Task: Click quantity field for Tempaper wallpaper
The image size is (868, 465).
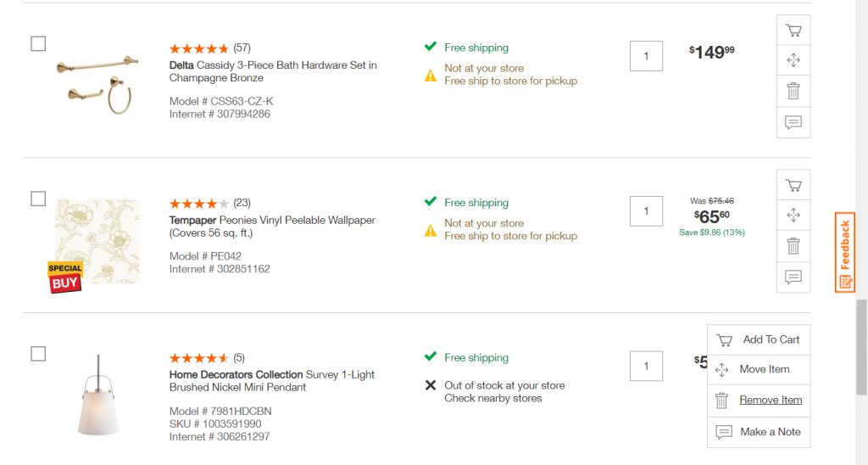Action: [x=646, y=211]
